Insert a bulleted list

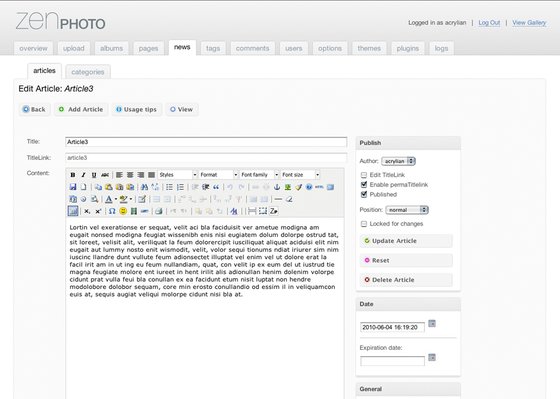tap(169, 187)
